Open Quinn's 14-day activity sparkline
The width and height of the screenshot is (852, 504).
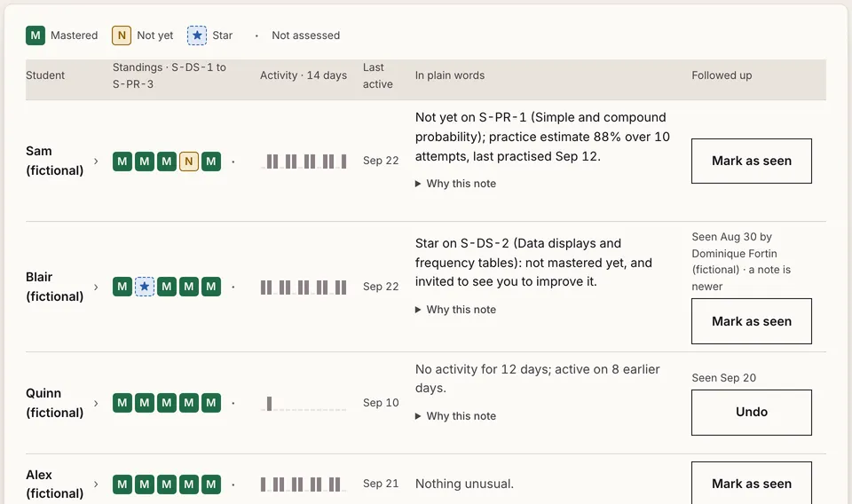(x=304, y=404)
